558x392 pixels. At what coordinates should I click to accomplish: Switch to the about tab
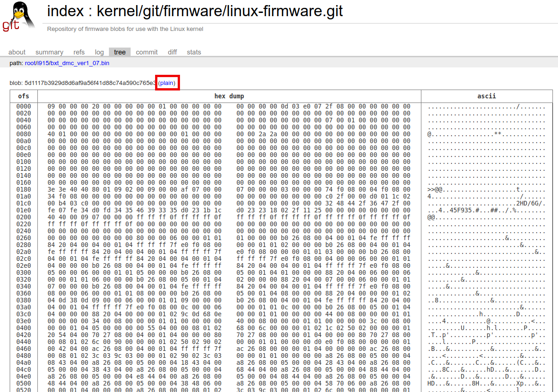point(17,52)
